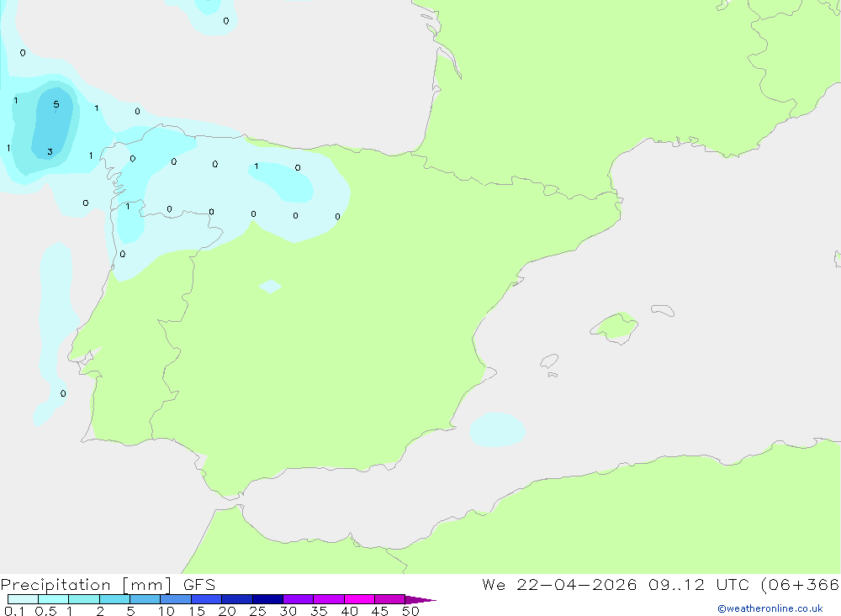Screen dimensions: 841x616
Task: Click the "15" legend scale label
Action: click(x=197, y=611)
